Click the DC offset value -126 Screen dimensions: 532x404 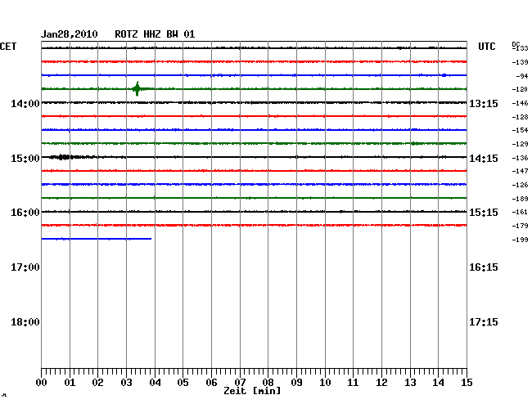click(520, 185)
